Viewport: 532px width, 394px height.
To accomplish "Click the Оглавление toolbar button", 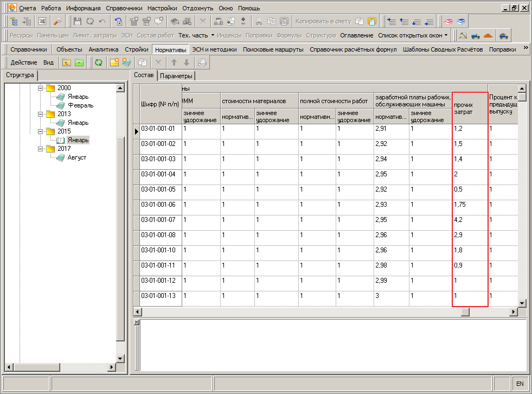I will tap(357, 35).
